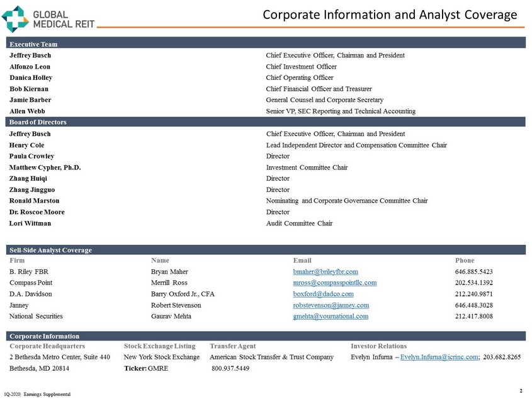Screen dimensions: 532x399
Task: Select the Executive Team section header
Action: point(32,44)
